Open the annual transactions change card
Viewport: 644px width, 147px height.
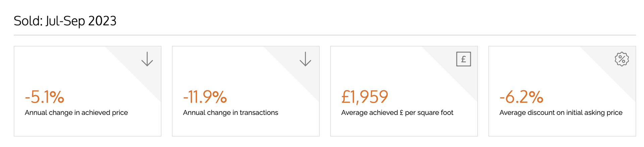(246, 91)
